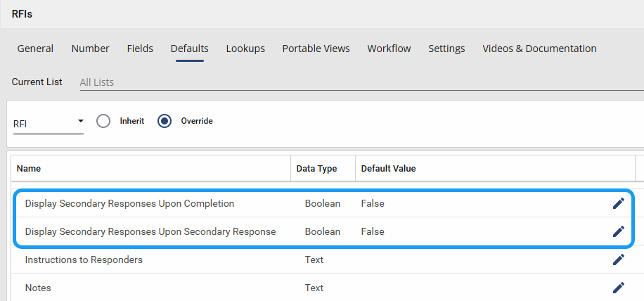Select the Inherit radio button
This screenshot has height=301, width=644.
[x=104, y=121]
